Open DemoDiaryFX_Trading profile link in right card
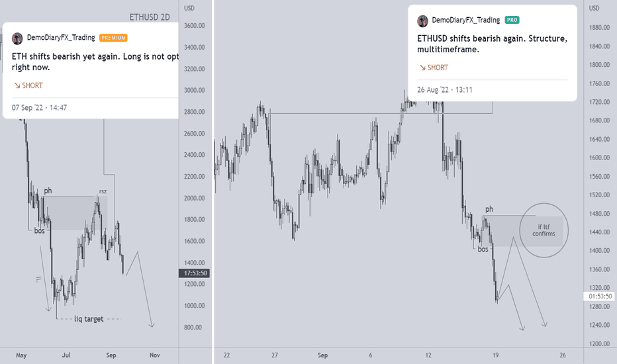 (x=466, y=20)
